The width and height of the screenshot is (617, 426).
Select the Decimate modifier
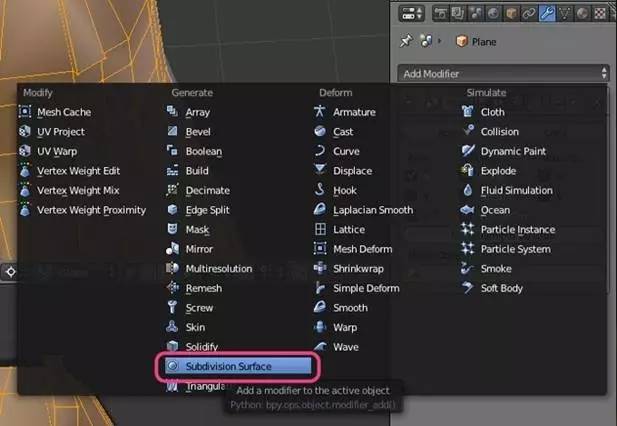238,191
